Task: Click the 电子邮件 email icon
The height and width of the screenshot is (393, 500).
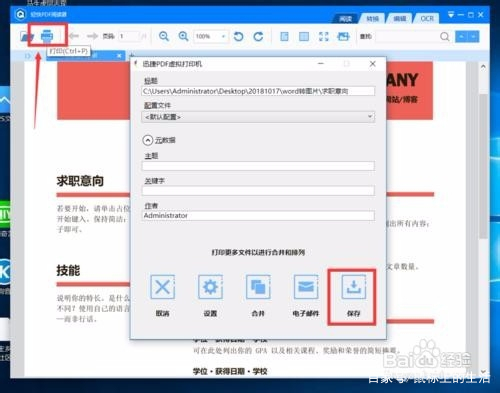Action: click(x=306, y=287)
